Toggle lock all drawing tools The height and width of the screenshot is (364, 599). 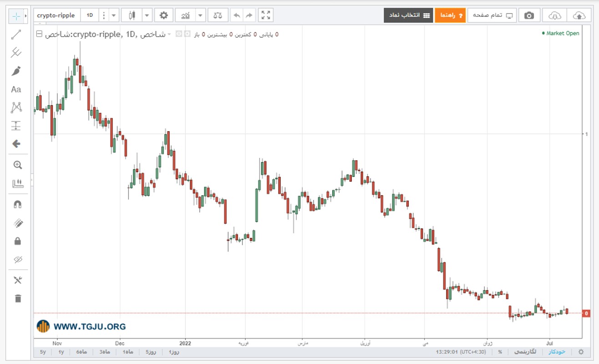click(x=18, y=241)
